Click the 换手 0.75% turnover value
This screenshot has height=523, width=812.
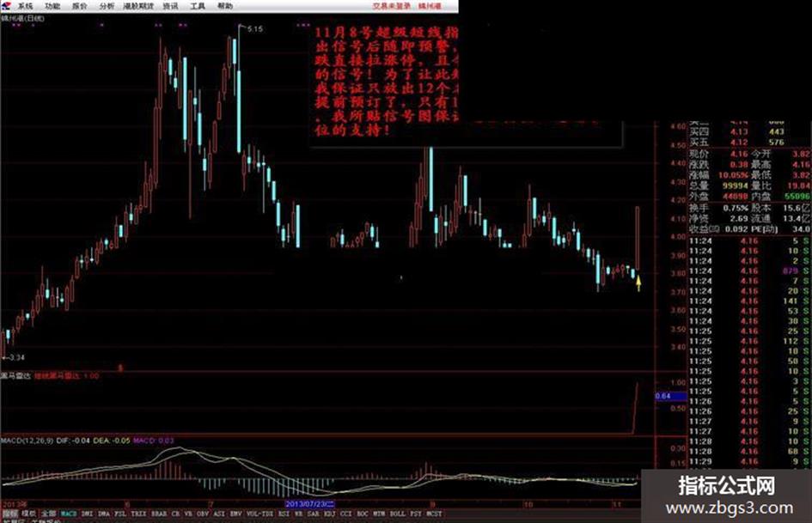coord(736,208)
